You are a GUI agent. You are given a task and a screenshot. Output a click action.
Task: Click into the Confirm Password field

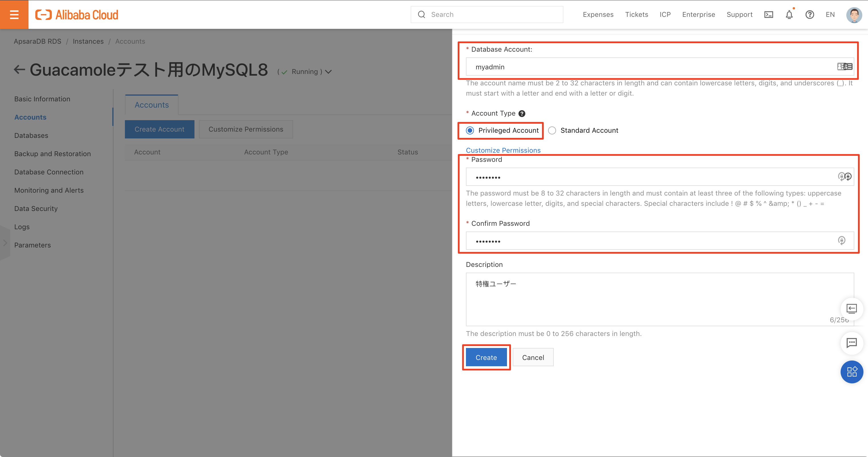coord(660,240)
